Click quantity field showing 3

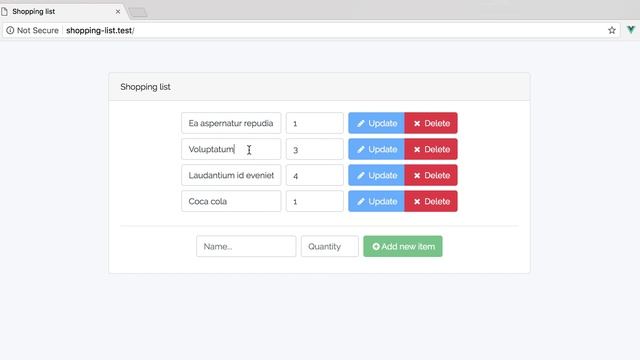tap(315, 149)
